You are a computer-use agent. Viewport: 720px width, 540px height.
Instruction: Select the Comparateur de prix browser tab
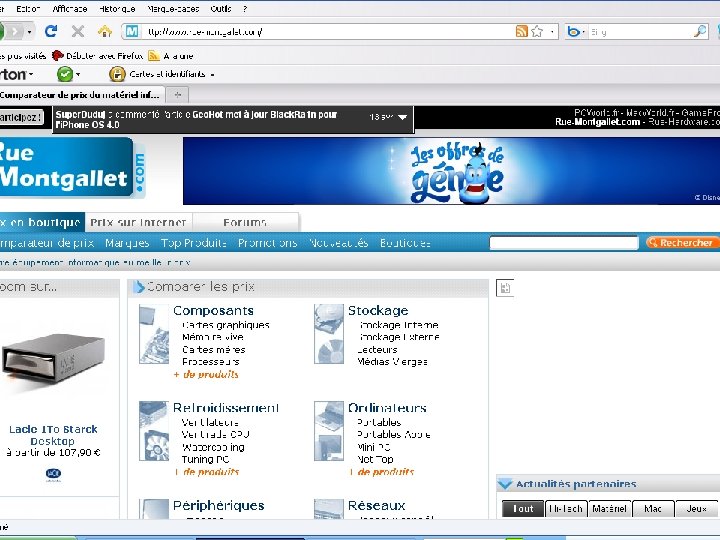[x=82, y=95]
